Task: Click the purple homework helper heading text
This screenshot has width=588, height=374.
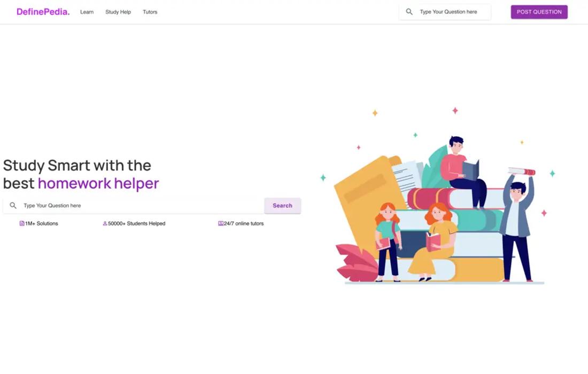Action: [98, 183]
